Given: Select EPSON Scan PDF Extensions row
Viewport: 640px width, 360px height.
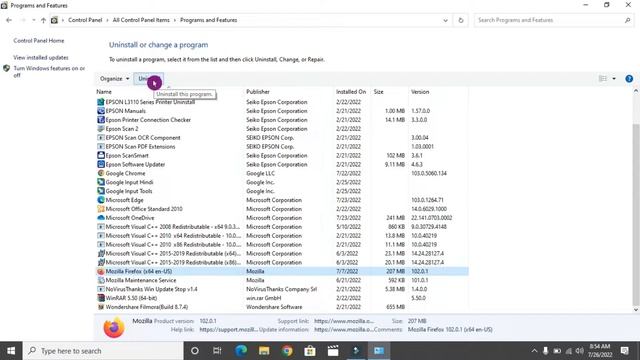Looking at the screenshot, I should 282,147.
